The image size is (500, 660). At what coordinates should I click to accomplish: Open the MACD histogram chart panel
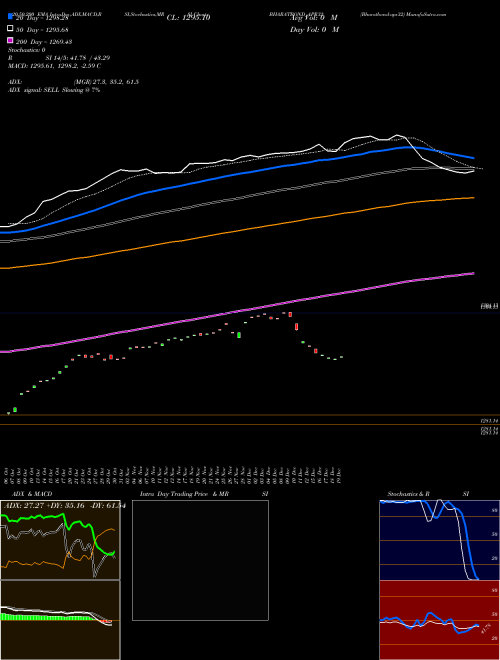60,620
